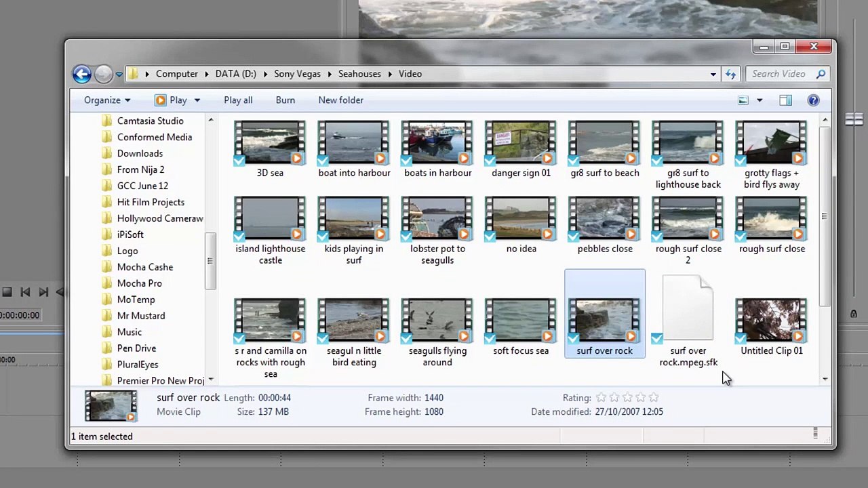Click sidebar scroll down arrow
This screenshot has height=488, width=868.
[x=211, y=380]
